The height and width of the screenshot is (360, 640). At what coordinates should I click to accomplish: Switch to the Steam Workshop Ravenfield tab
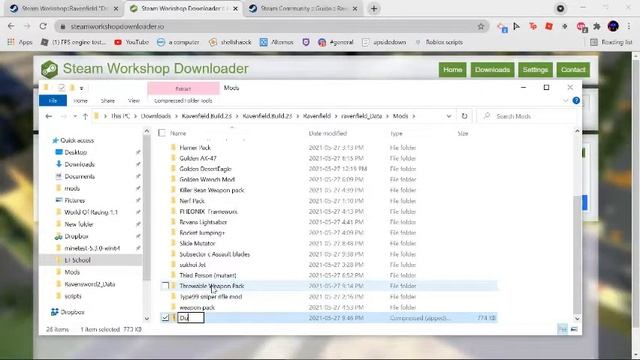point(64,9)
